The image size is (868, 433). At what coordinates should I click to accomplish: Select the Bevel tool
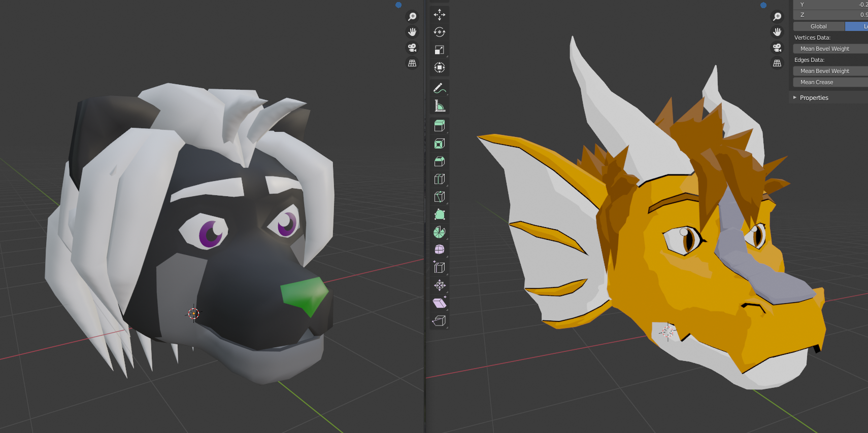[x=440, y=162]
